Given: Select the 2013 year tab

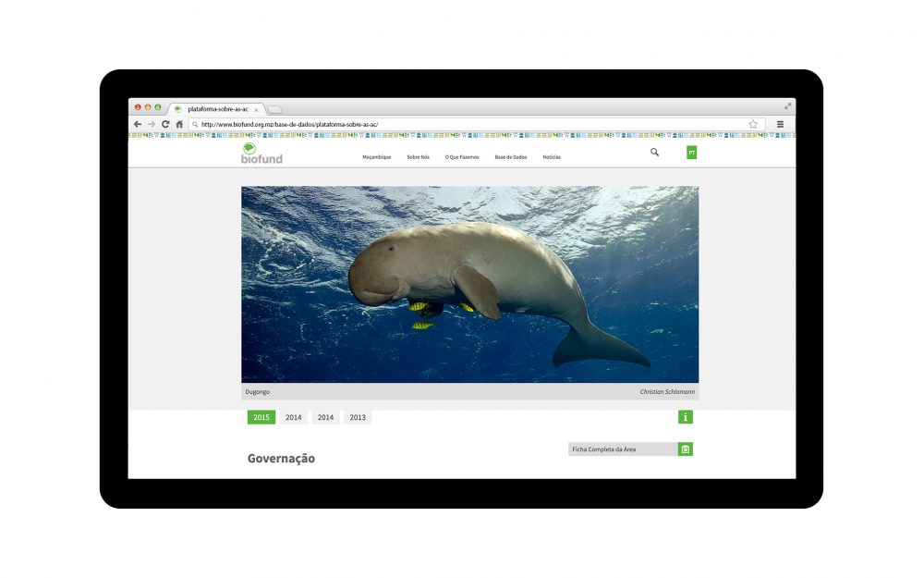Looking at the screenshot, I should pos(359,417).
